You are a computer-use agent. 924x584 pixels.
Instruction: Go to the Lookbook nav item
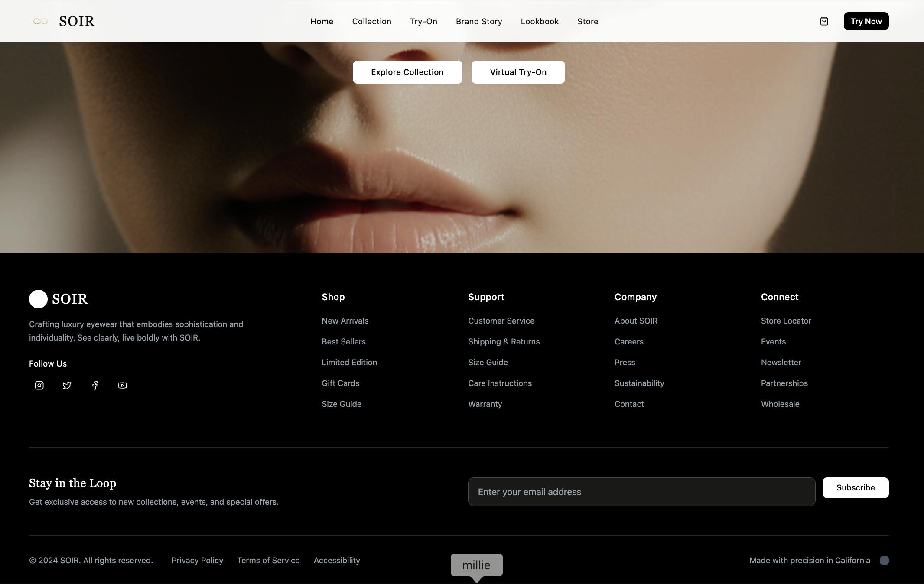[x=540, y=21]
